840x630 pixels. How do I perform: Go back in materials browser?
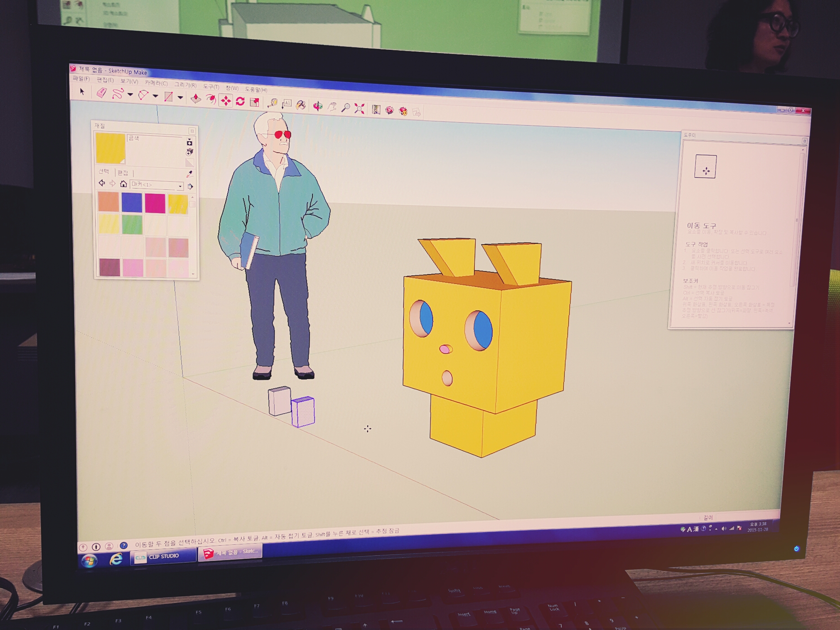[102, 183]
